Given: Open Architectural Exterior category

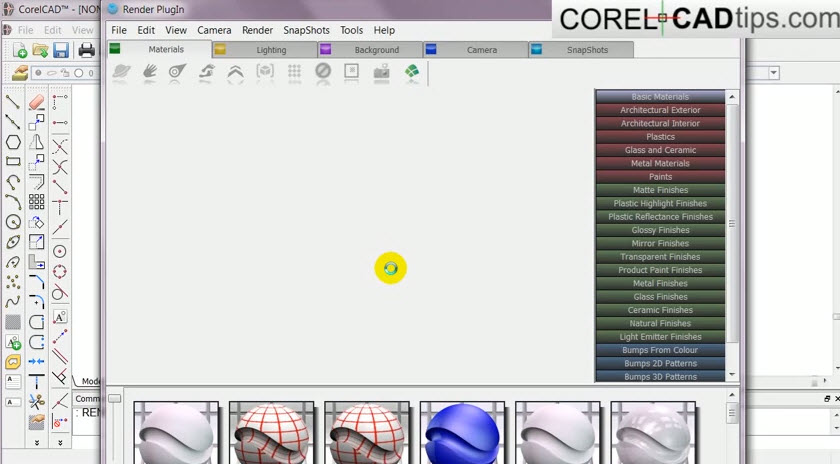Looking at the screenshot, I should [660, 110].
